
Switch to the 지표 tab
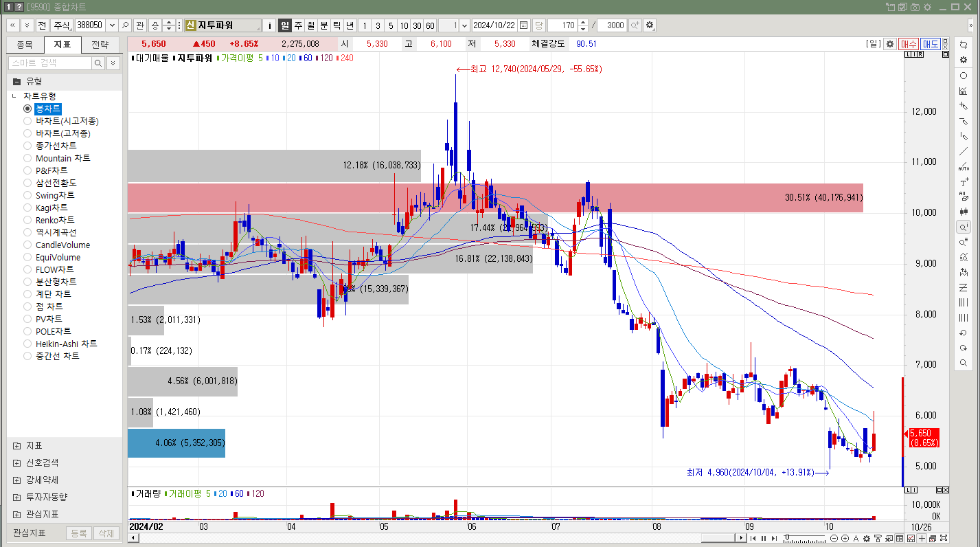pos(62,45)
